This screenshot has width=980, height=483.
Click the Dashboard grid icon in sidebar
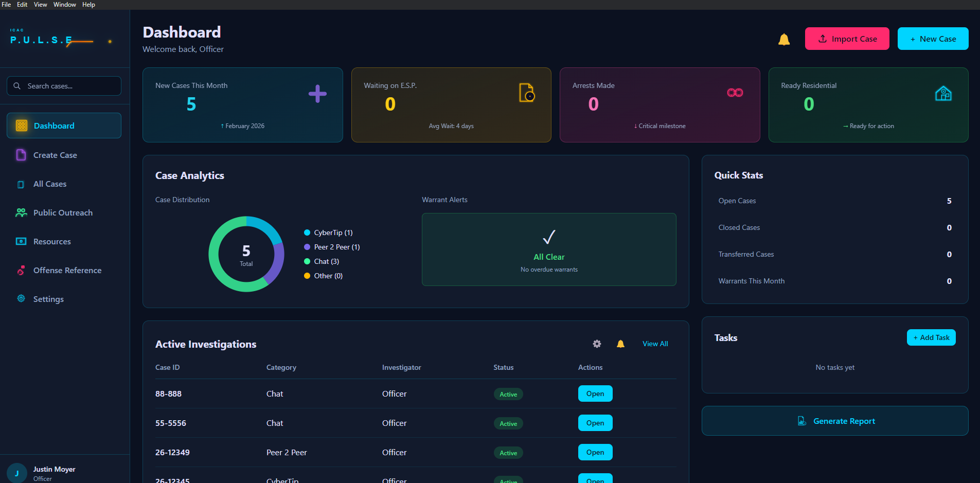tap(22, 126)
